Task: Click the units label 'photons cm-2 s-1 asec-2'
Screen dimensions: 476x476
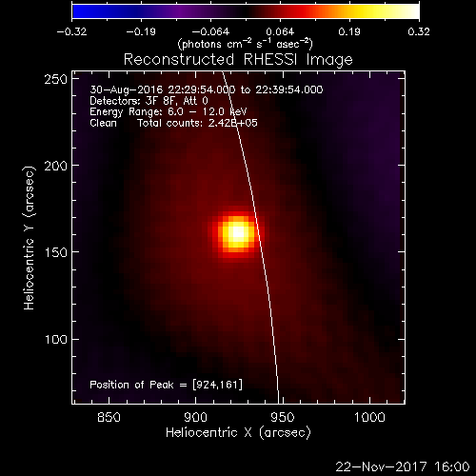Action: pyautogui.click(x=246, y=44)
